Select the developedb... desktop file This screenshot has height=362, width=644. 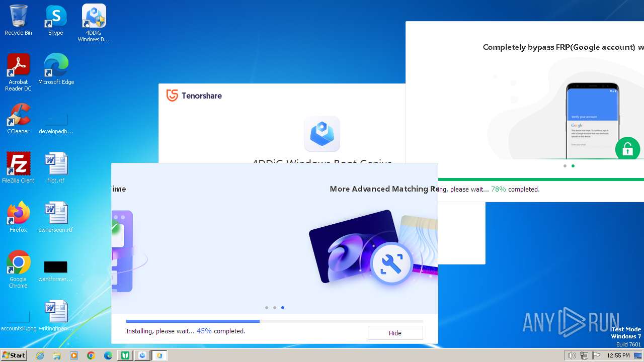tap(56, 122)
